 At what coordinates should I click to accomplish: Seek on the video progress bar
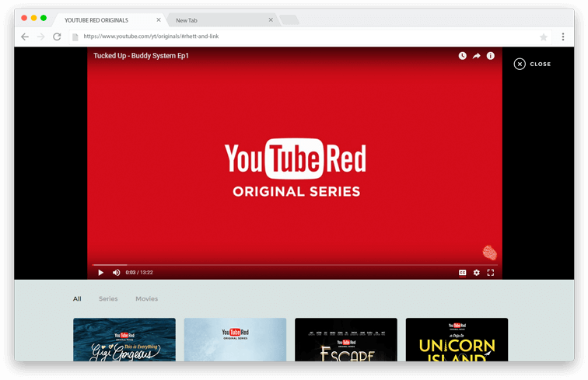pyautogui.click(x=295, y=265)
